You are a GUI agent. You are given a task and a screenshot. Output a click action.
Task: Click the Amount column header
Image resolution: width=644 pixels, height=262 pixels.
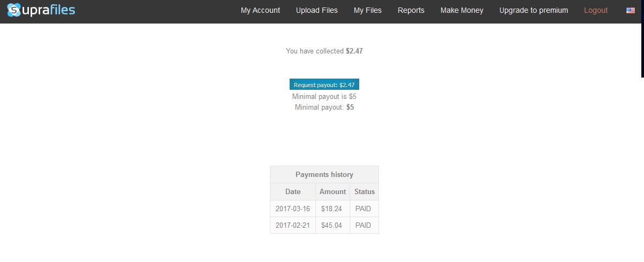point(333,191)
